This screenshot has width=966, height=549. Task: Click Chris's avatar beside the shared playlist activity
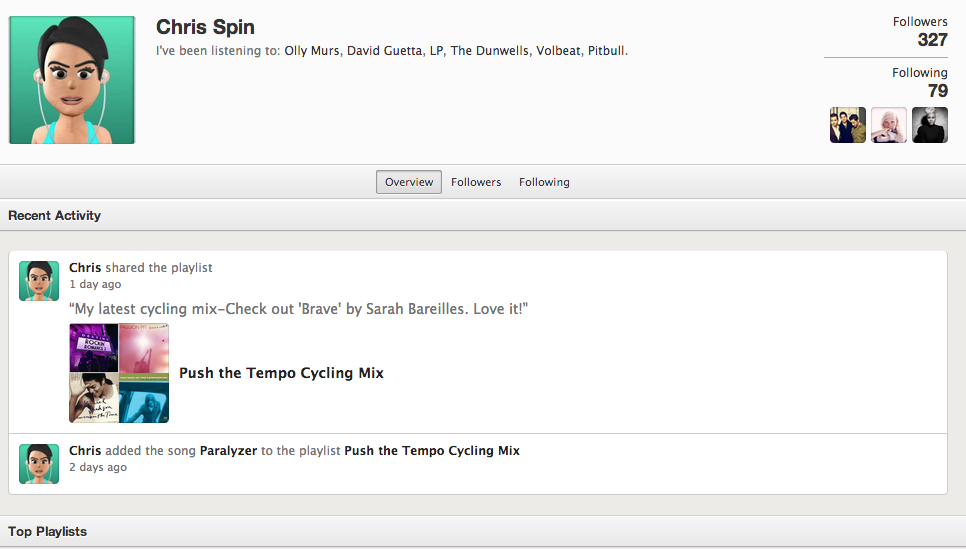point(39,281)
